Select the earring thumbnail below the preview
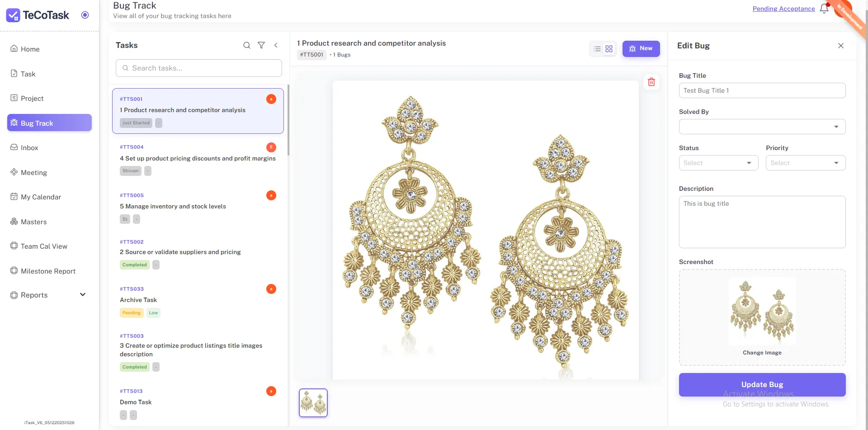 (313, 402)
